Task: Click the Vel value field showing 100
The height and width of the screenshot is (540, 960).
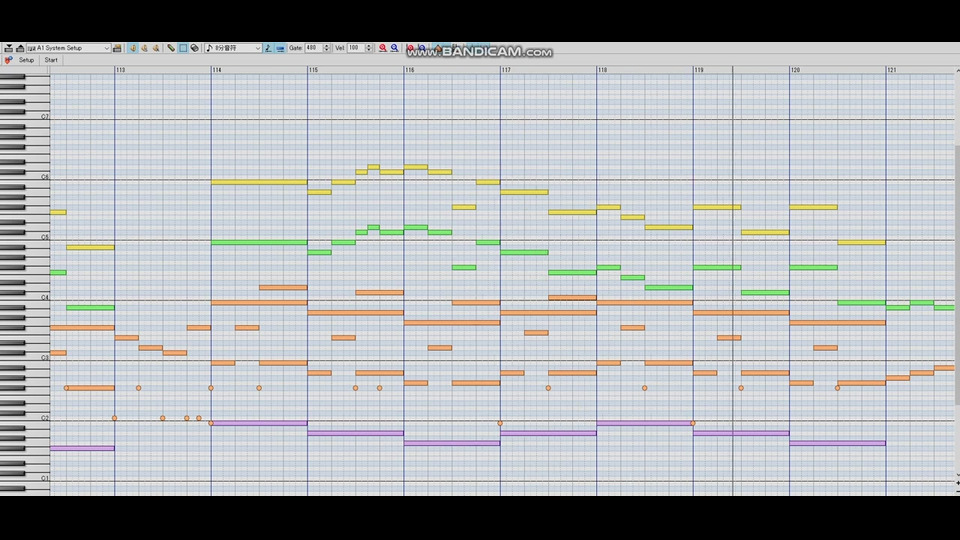Action: 356,48
